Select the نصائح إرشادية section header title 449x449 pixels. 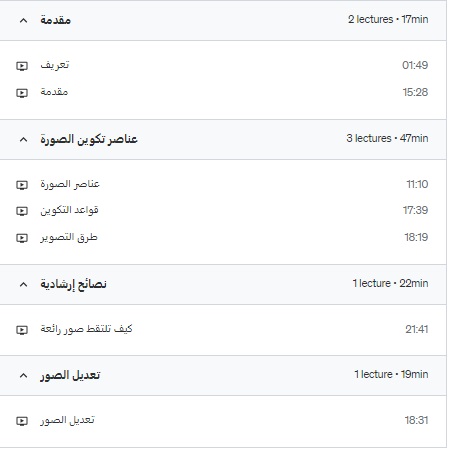click(73, 284)
